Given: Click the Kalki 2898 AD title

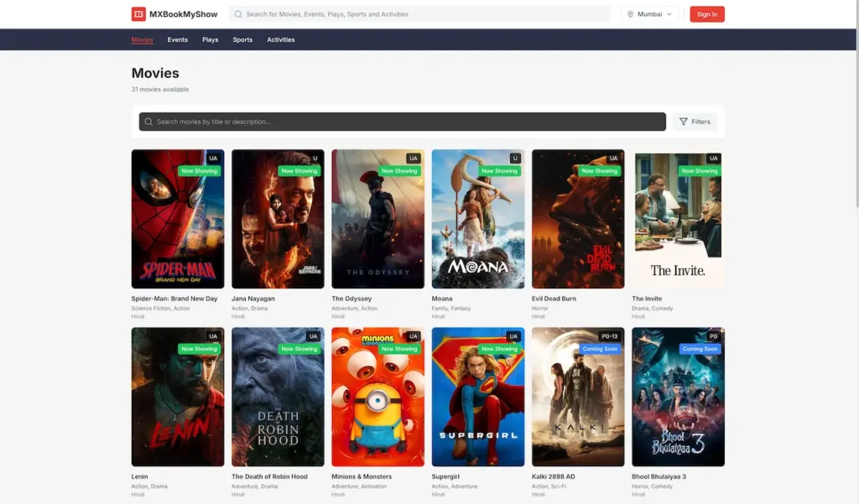Looking at the screenshot, I should coord(554,476).
